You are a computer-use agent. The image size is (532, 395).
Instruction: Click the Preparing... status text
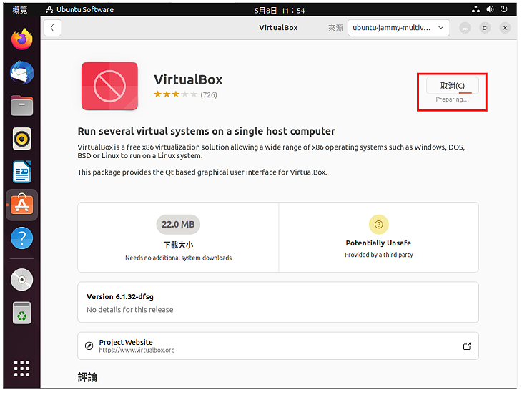pos(452,99)
